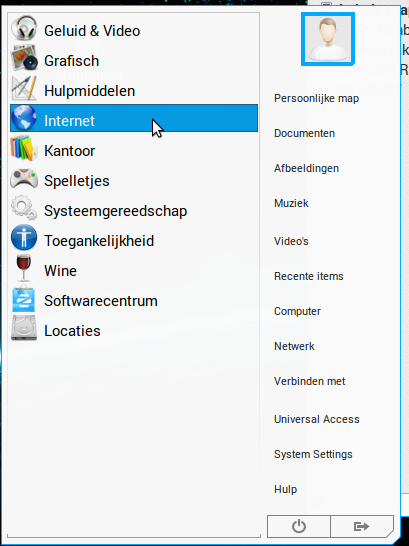Open System Settings

point(313,454)
